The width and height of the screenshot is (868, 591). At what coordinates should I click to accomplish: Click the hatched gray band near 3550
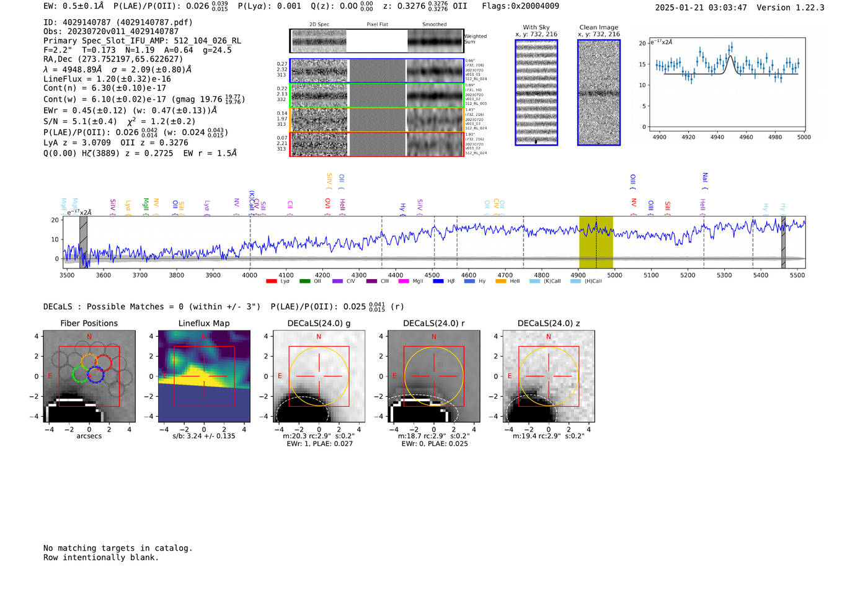tap(83, 242)
